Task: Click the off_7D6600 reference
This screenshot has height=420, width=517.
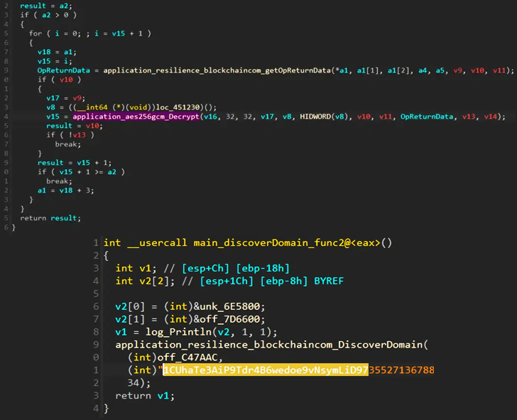Action: pyautogui.click(x=230, y=319)
